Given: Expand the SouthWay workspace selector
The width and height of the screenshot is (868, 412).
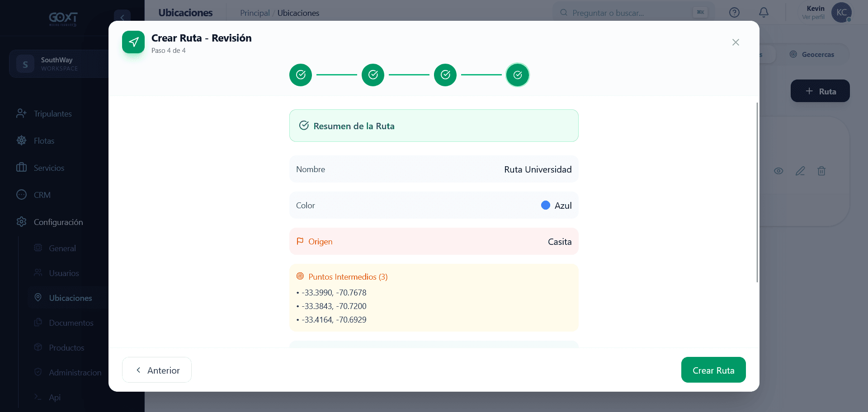Looking at the screenshot, I should (59, 64).
